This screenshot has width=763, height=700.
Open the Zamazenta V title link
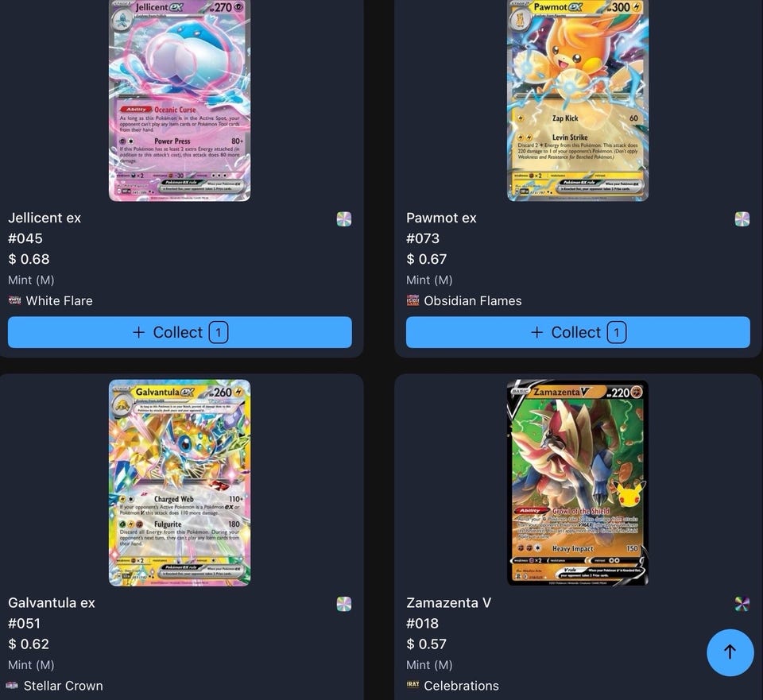(x=448, y=603)
